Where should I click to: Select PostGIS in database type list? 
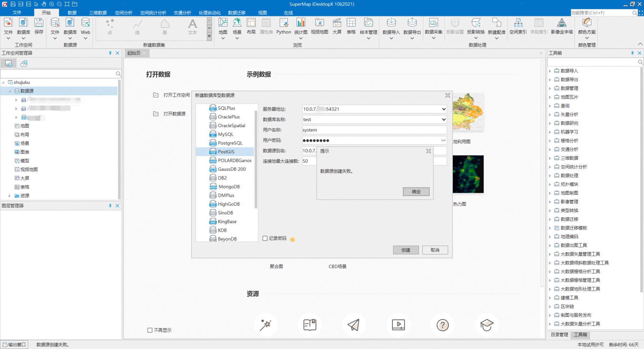click(225, 152)
